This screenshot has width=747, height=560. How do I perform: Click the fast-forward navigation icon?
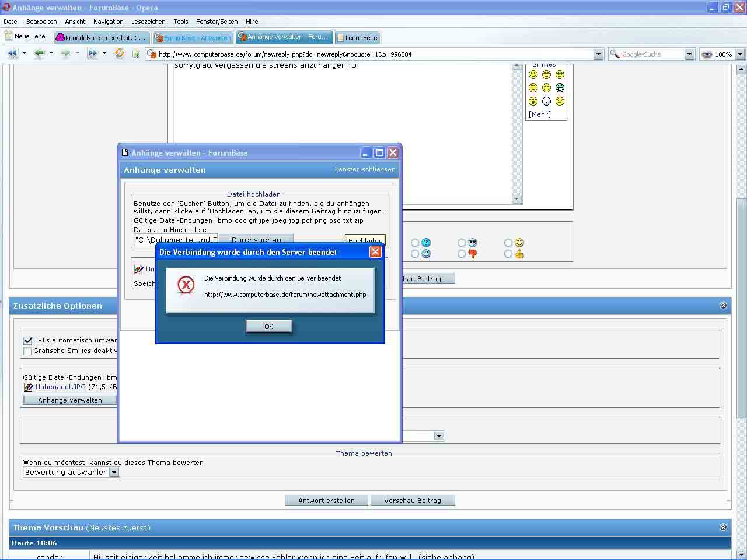tap(92, 54)
